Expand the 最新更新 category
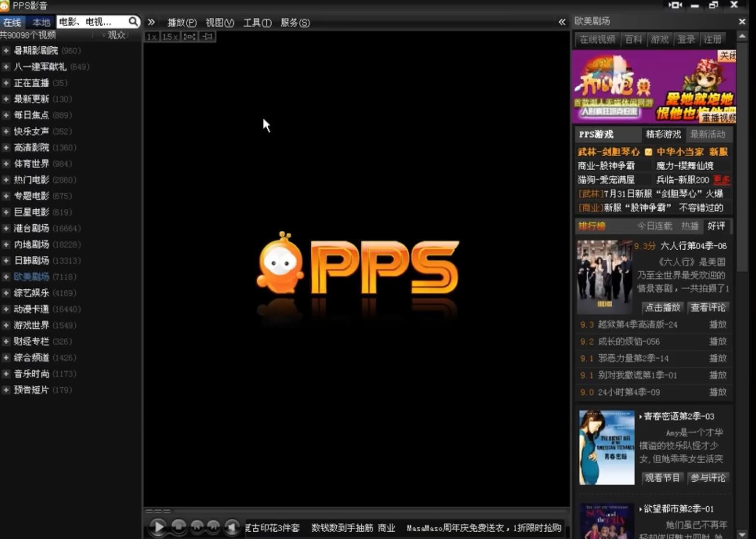This screenshot has width=756, height=539. [6, 99]
